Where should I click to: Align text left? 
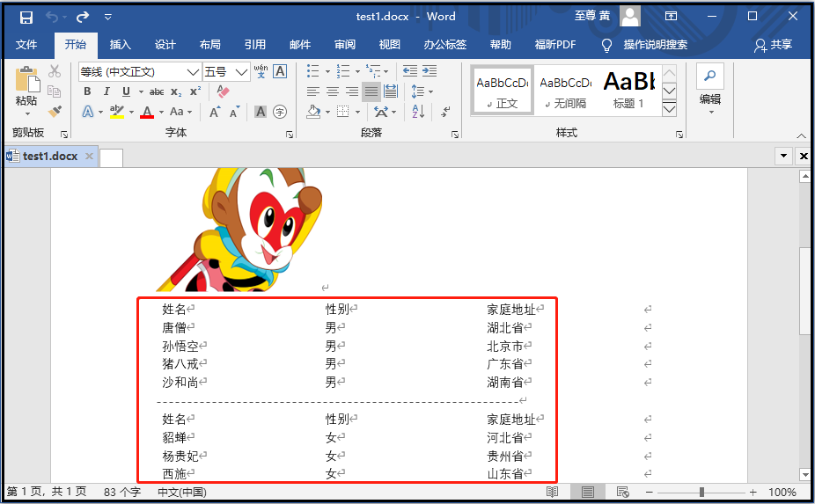(313, 92)
